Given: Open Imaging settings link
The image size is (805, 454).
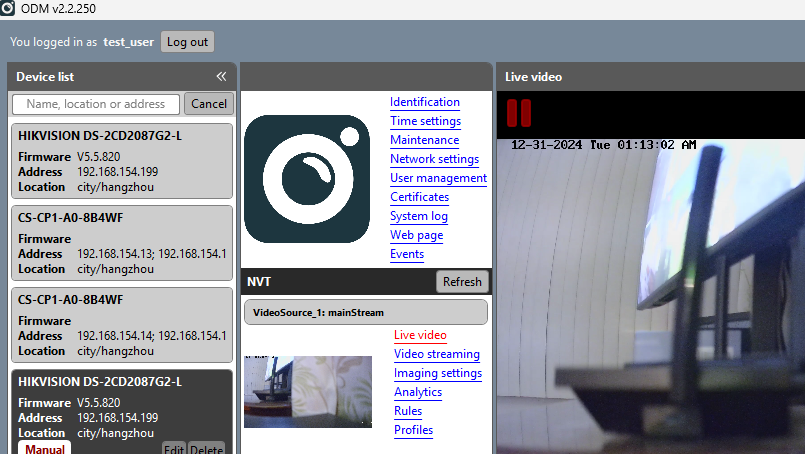Looking at the screenshot, I should 438,373.
